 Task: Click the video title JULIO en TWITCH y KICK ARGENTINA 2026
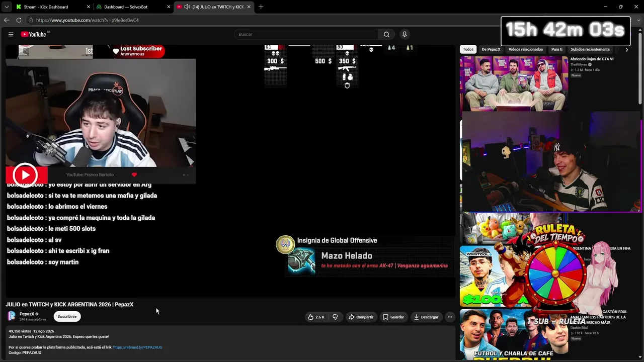tap(69, 305)
